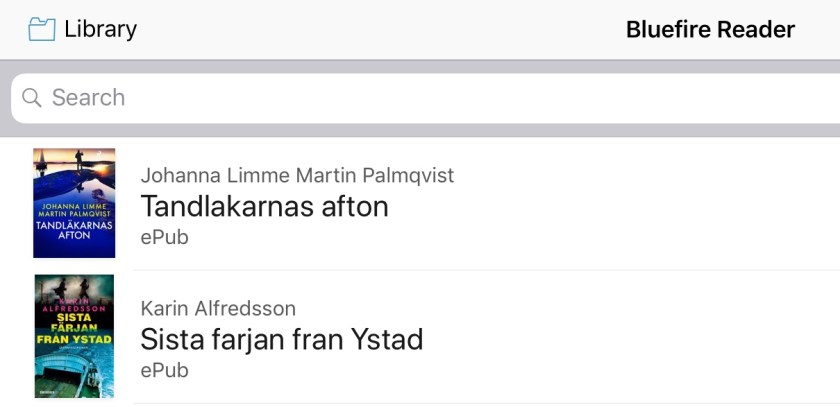The height and width of the screenshot is (407, 840).
Task: Open the Library label in the header
Action: click(x=100, y=29)
